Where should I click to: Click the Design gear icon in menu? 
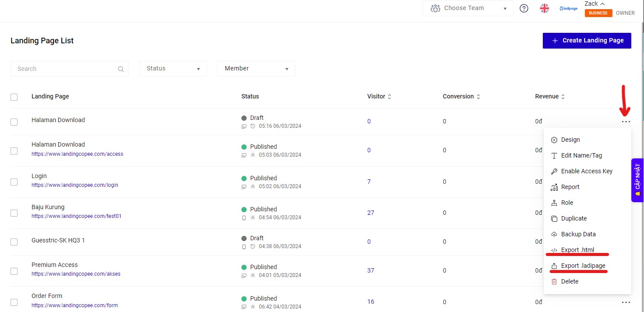coord(554,140)
